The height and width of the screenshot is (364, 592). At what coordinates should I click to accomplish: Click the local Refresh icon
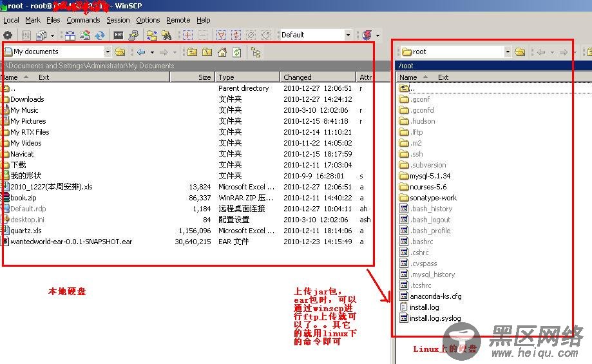pyautogui.click(x=236, y=52)
